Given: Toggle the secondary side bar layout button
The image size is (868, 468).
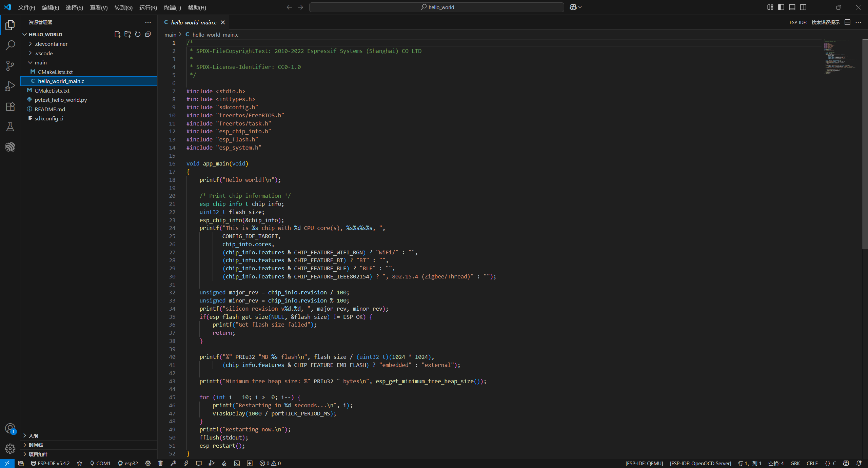Looking at the screenshot, I should [803, 7].
